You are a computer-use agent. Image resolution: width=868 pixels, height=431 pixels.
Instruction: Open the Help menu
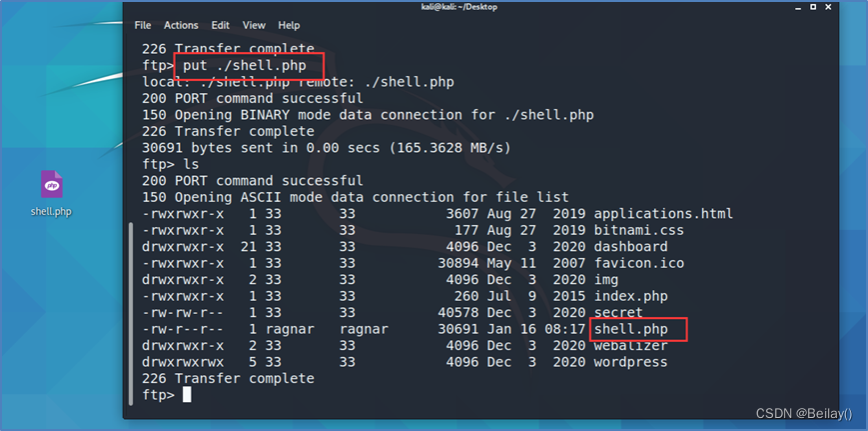coord(289,25)
